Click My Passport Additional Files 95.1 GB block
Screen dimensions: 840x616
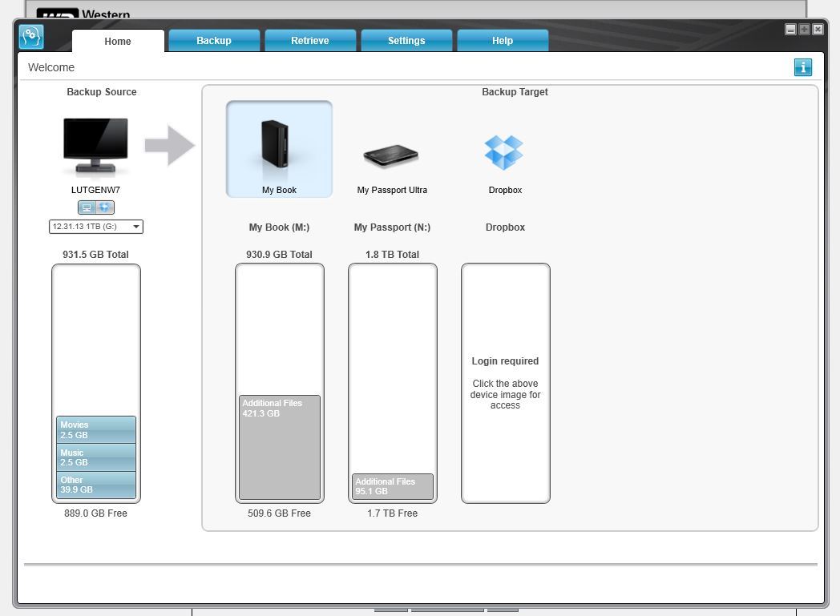[393, 486]
